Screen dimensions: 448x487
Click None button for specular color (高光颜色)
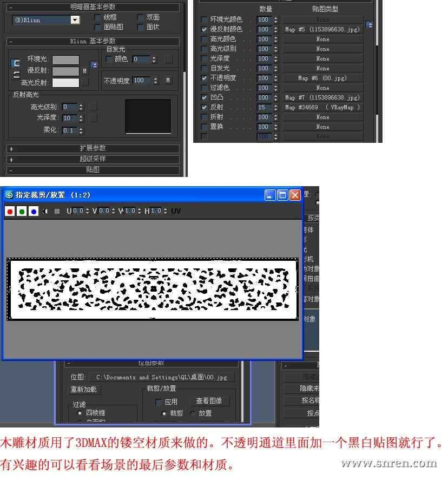pyautogui.click(x=322, y=39)
